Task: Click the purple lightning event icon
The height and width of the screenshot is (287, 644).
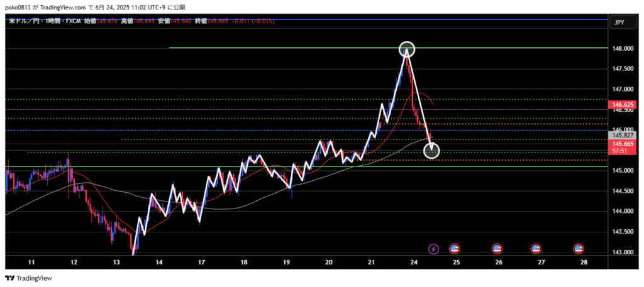Action: click(x=433, y=249)
